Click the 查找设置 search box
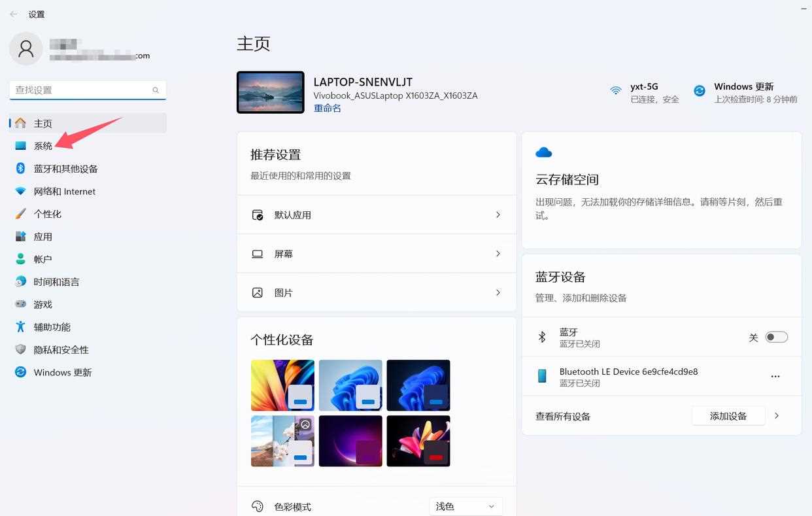This screenshot has height=516, width=812. click(85, 90)
